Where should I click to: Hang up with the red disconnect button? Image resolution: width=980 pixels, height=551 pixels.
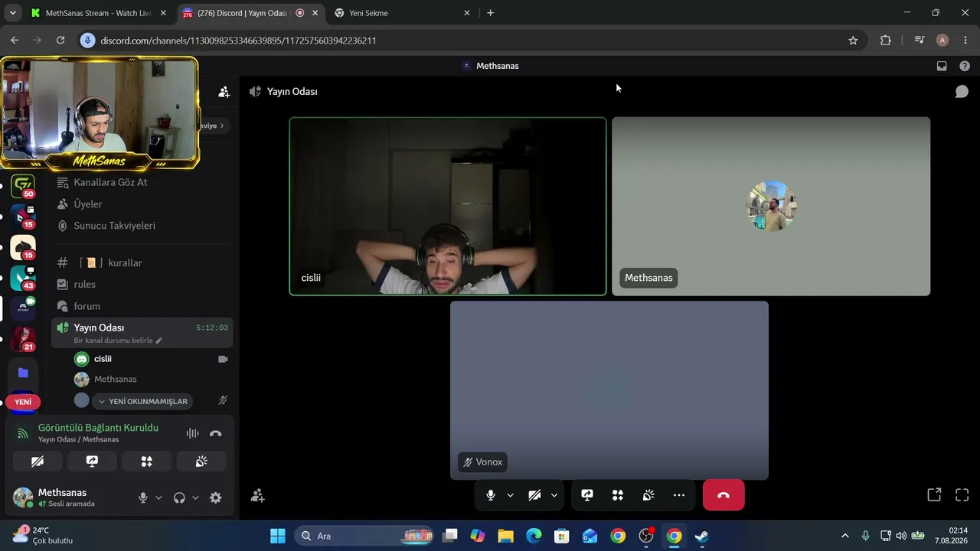(724, 495)
